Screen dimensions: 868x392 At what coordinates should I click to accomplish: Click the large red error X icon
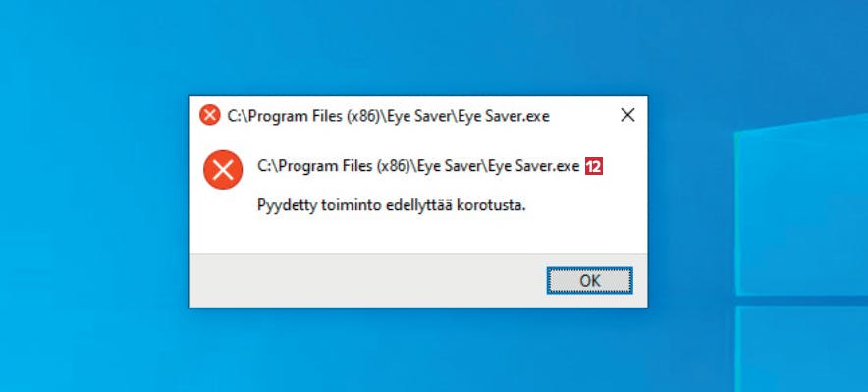click(x=223, y=169)
